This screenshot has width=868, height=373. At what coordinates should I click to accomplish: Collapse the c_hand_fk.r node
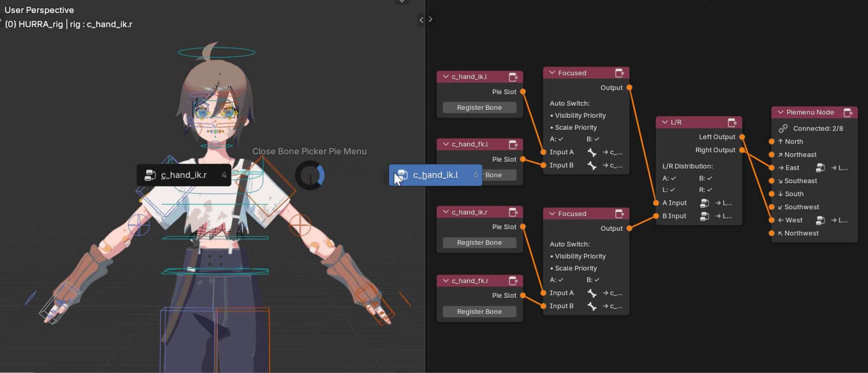coord(446,281)
